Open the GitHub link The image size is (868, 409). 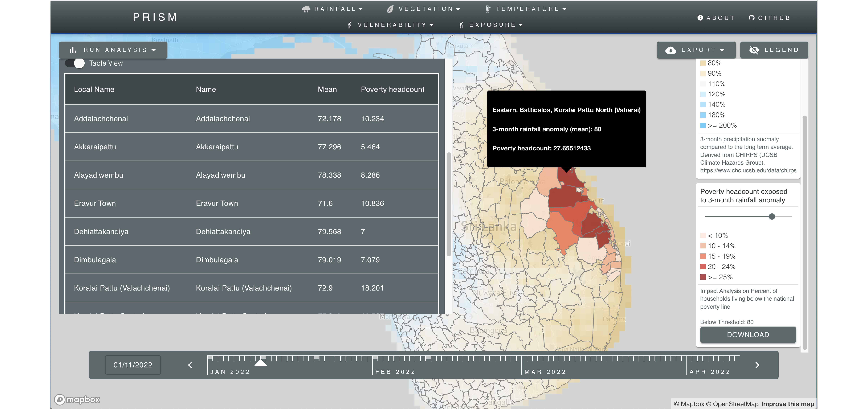click(770, 18)
